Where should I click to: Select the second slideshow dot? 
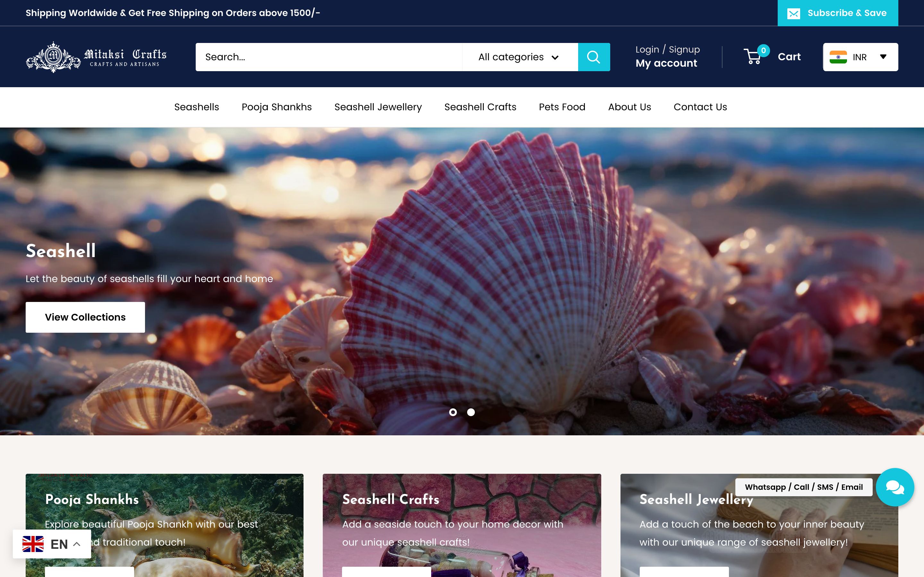471,412
